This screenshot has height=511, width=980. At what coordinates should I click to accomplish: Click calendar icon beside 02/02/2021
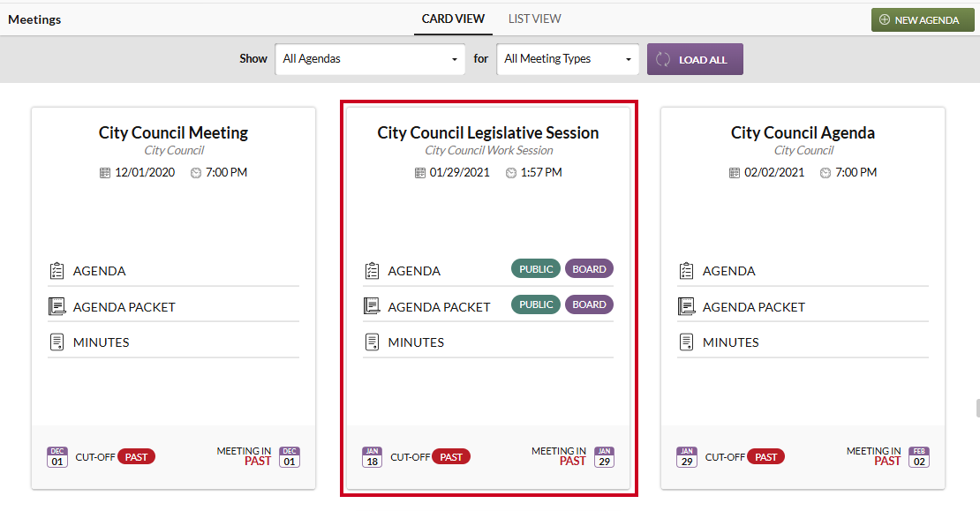735,172
